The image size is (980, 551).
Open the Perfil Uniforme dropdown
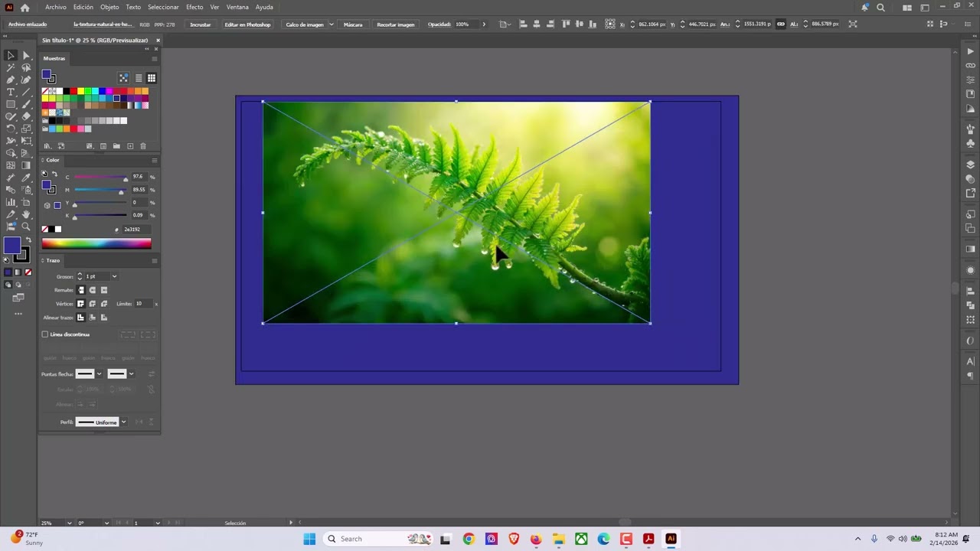pyautogui.click(x=122, y=422)
